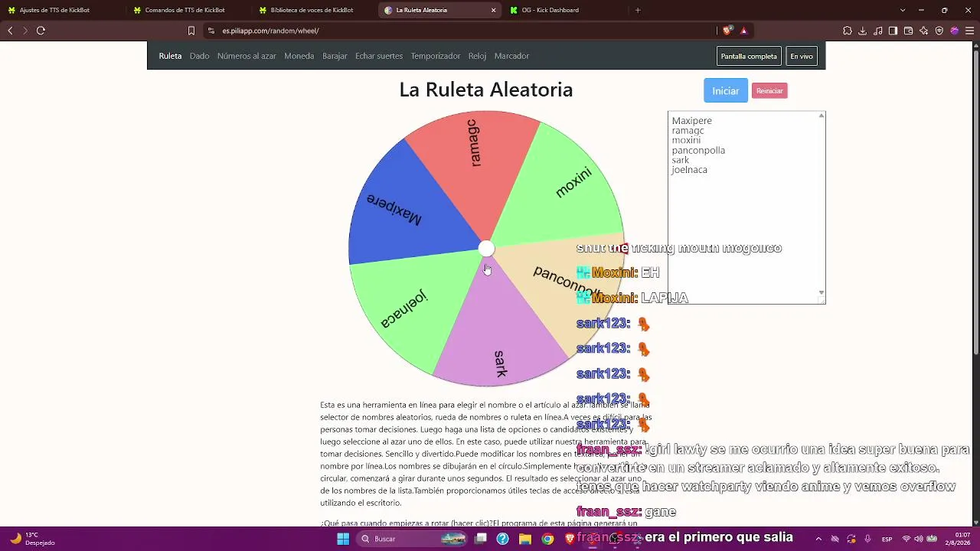Open the ESP language indicator

(887, 539)
